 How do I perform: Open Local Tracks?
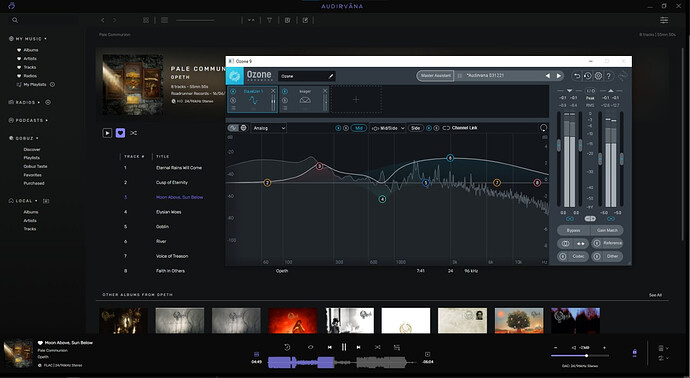[x=30, y=229]
